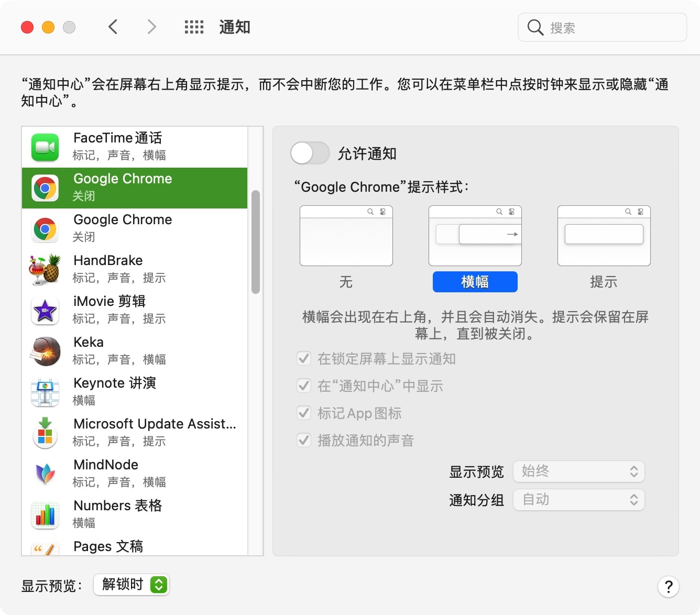This screenshot has height=615, width=700.
Task: Click the Microsoft Update Assistant icon
Action: pos(45,433)
